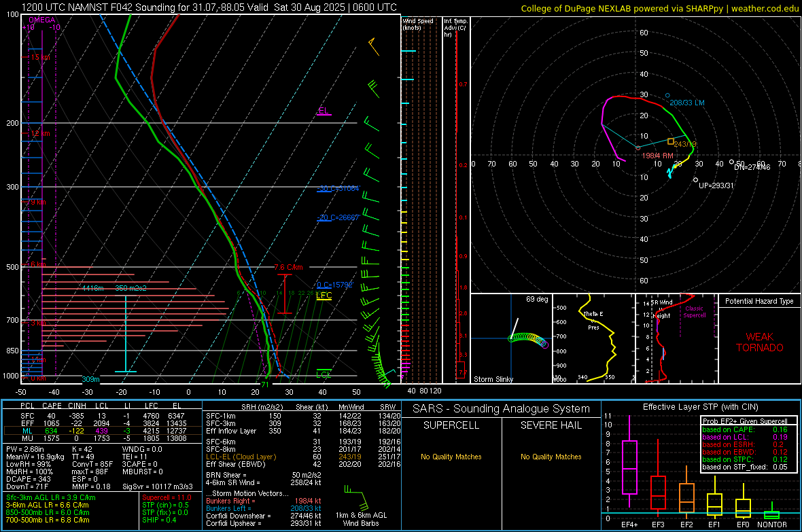Select the "based on CAPE:" probability row
The width and height of the screenshot is (802, 532).
pyautogui.click(x=745, y=429)
